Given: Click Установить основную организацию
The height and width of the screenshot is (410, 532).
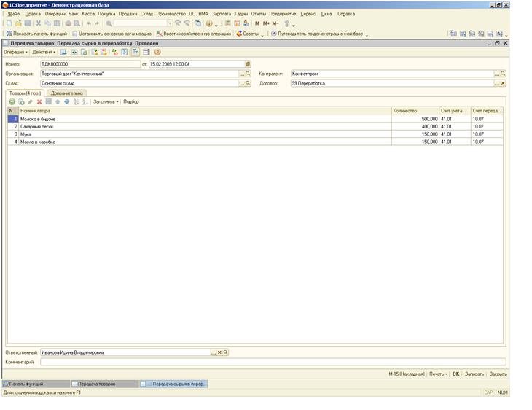Looking at the screenshot, I should (112, 34).
